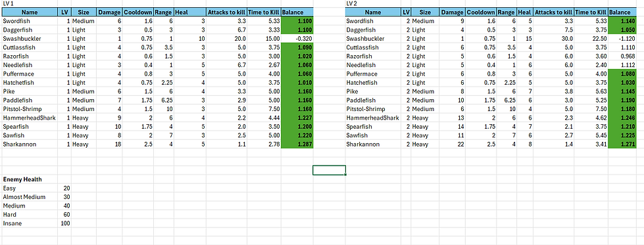Select LV 1 Swashbuckler balance -0.320
Viewport: 644px width, 245px height.
297,39
